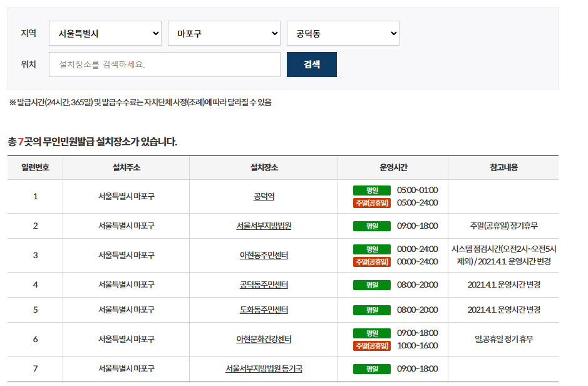The height and width of the screenshot is (386, 588).
Task: Open the 아현문화건강센터 link
Action: pyautogui.click(x=263, y=338)
